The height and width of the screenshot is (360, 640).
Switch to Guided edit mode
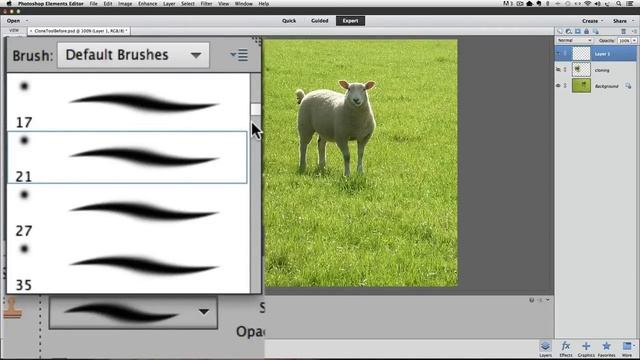[320, 20]
